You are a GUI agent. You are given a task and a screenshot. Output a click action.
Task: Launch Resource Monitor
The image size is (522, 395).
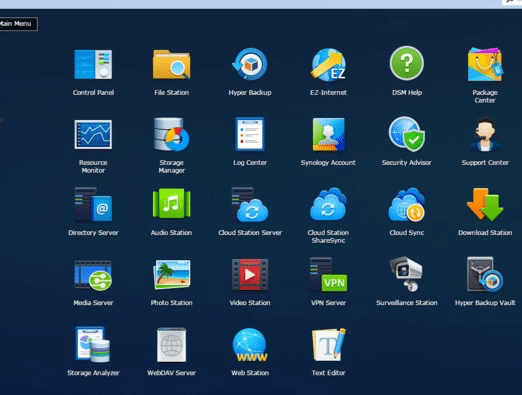(x=93, y=134)
